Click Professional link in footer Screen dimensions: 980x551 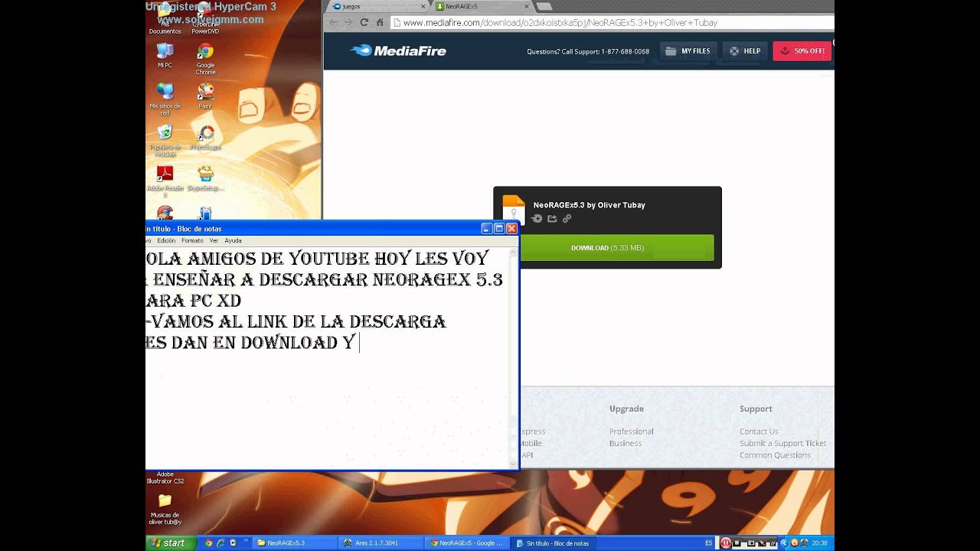[631, 431]
